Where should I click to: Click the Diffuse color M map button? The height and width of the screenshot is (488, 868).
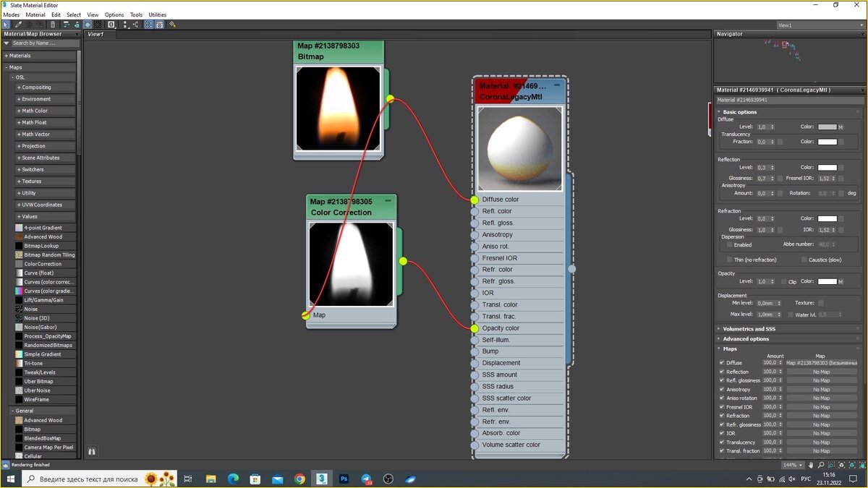point(841,127)
